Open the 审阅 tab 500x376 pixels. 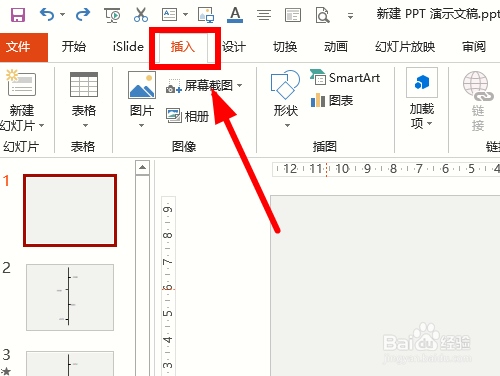[x=474, y=47]
